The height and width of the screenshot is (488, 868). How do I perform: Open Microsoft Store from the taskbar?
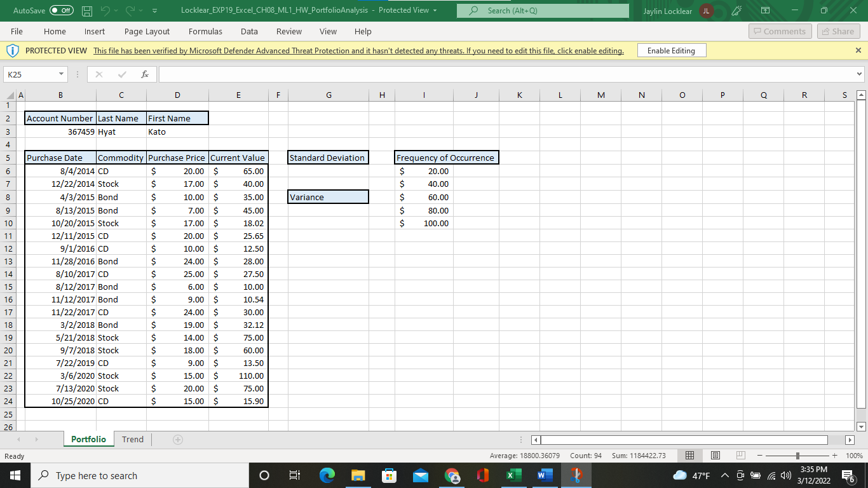(x=390, y=475)
